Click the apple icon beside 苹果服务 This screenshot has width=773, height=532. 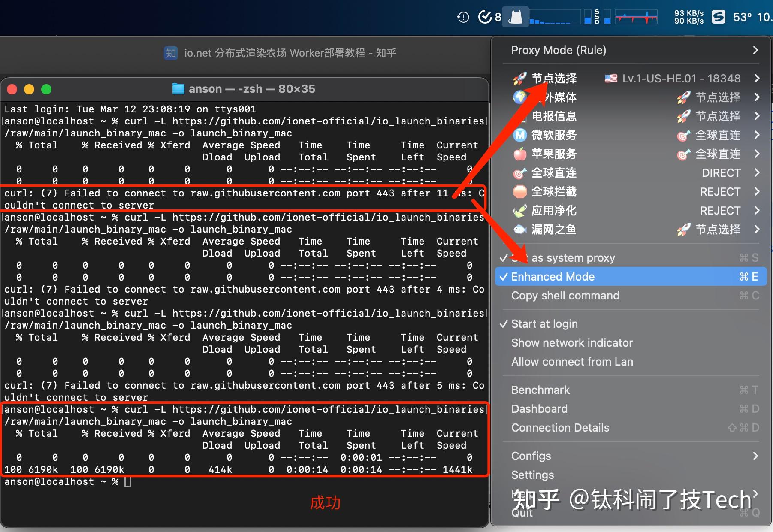[520, 154]
